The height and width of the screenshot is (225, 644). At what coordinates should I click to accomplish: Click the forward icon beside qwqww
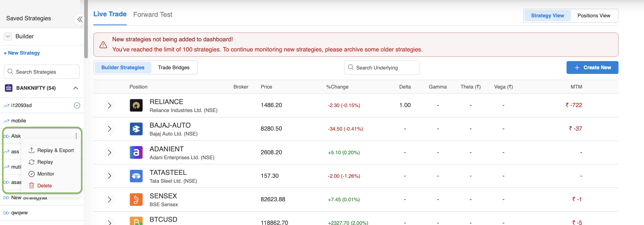pos(6,213)
